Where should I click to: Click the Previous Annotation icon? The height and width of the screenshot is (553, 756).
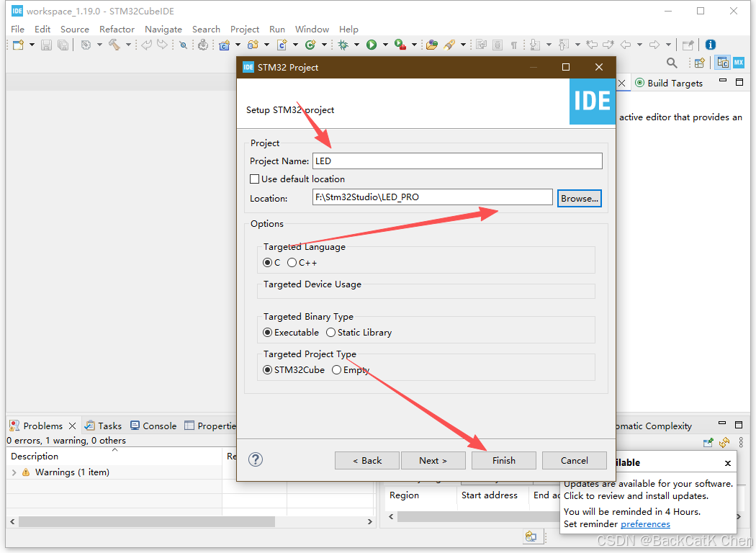563,45
